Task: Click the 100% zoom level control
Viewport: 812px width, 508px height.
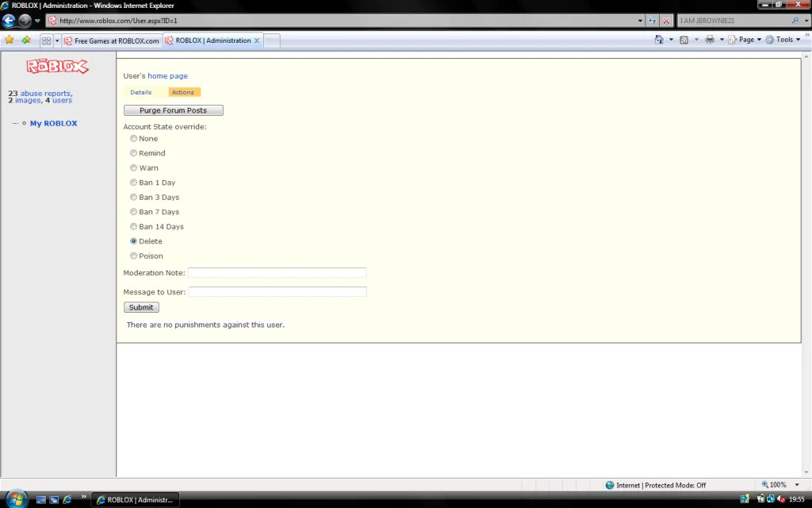Action: [774, 485]
